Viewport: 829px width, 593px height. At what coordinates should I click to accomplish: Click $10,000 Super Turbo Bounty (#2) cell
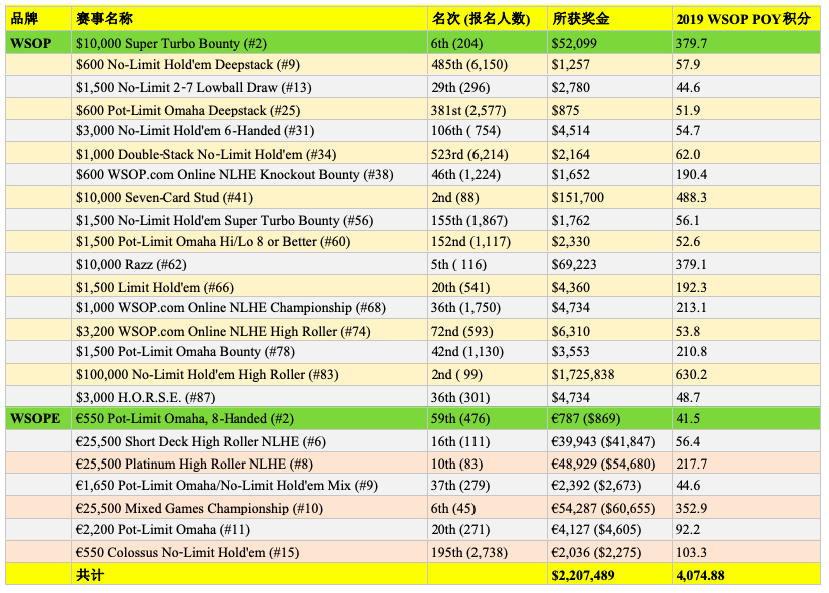pyautogui.click(x=249, y=43)
